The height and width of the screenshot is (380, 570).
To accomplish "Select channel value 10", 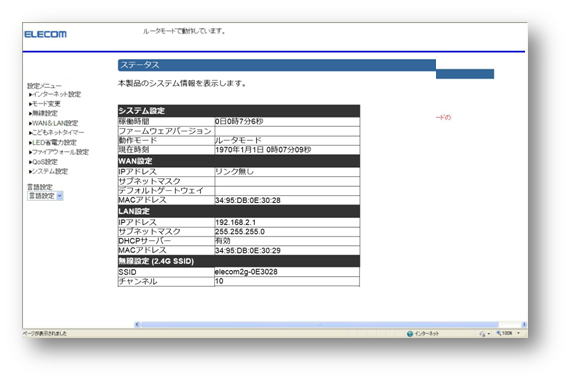I will coord(219,281).
